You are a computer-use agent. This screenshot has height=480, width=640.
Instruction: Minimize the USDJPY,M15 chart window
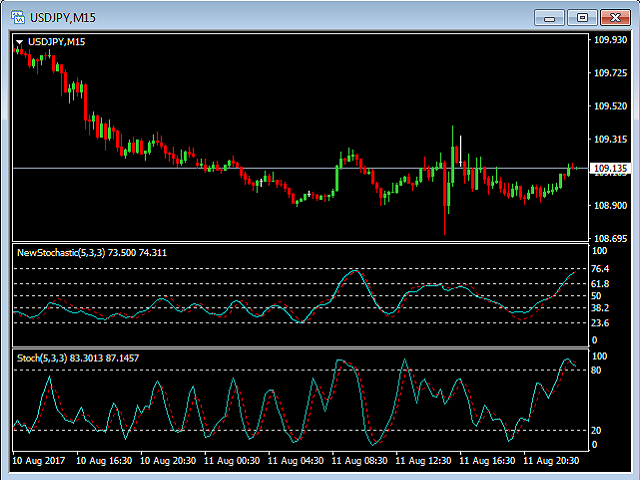[549, 16]
